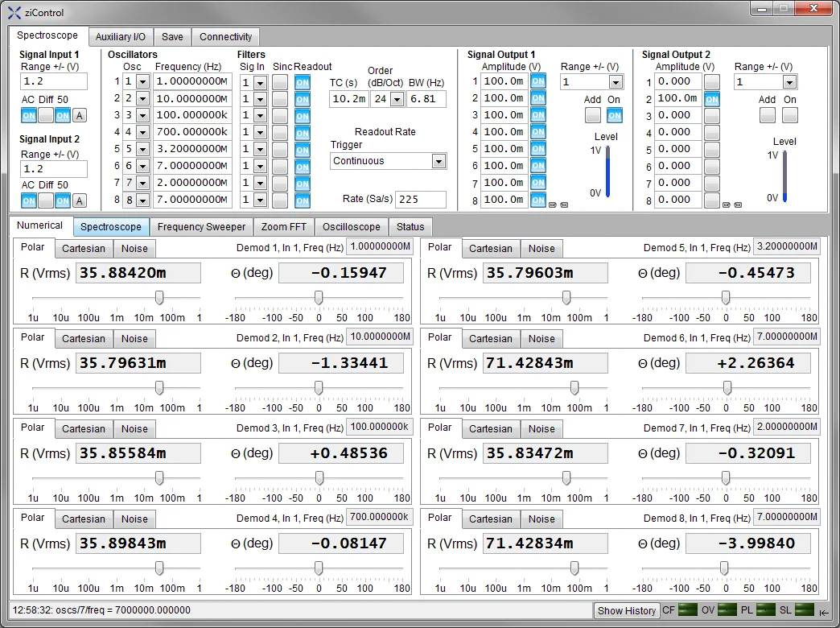Open the Osc dropdown for row 4
Viewport: 840px width, 628px height.
[142, 133]
